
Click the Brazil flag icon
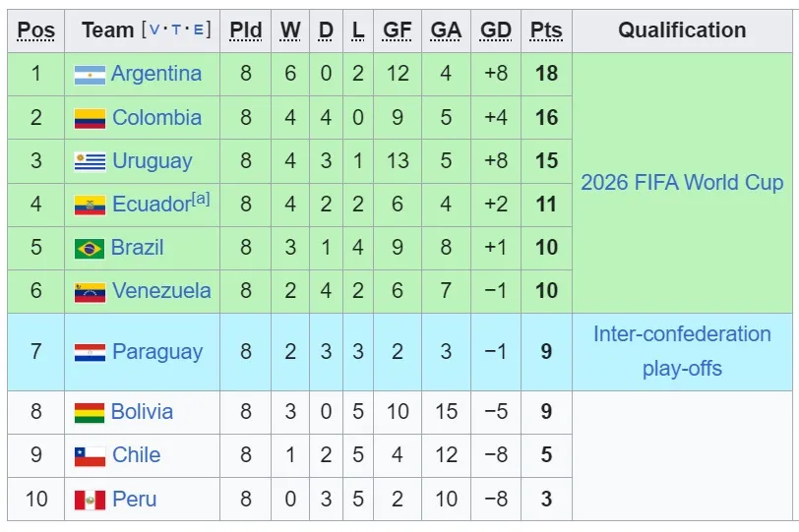click(90, 249)
